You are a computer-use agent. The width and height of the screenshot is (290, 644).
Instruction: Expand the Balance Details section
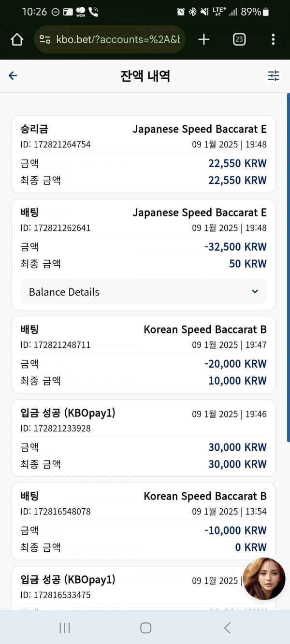tap(144, 292)
